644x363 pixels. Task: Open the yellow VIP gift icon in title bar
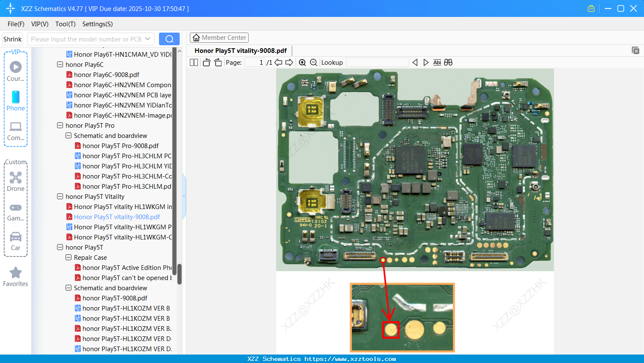click(591, 8)
